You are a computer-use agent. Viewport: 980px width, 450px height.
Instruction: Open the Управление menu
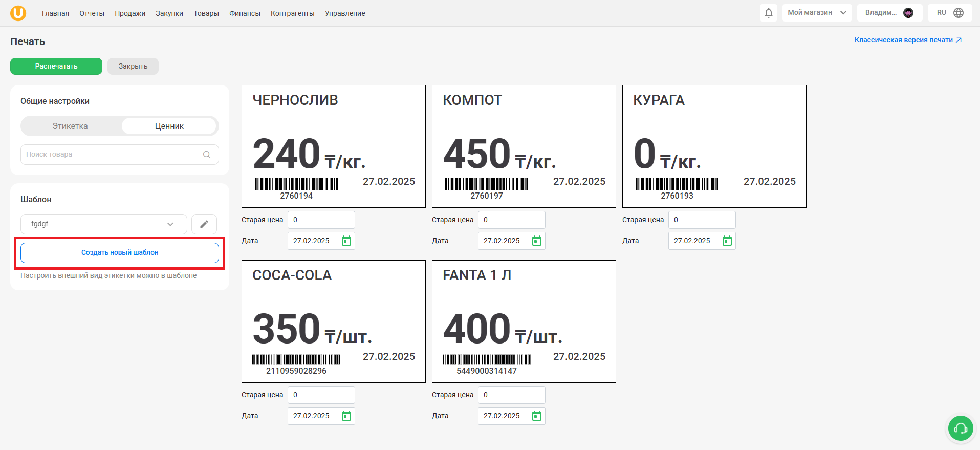pyautogui.click(x=345, y=13)
